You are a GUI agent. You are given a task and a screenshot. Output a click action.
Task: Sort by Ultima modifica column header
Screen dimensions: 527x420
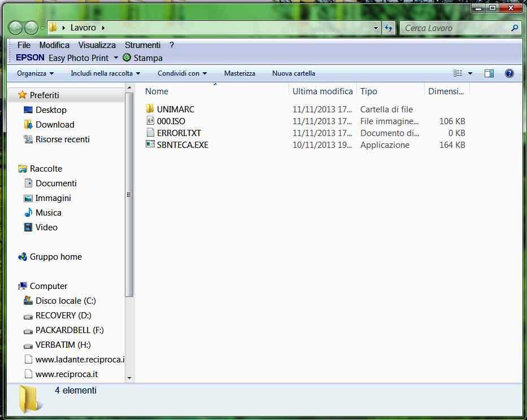pos(323,91)
